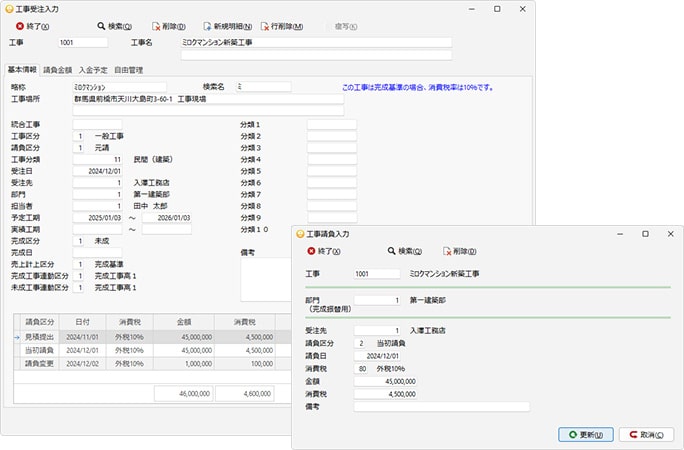Click 終了 in the 工事受注入力 window toolbar
Screen dimensions: 684x450
click(33, 27)
